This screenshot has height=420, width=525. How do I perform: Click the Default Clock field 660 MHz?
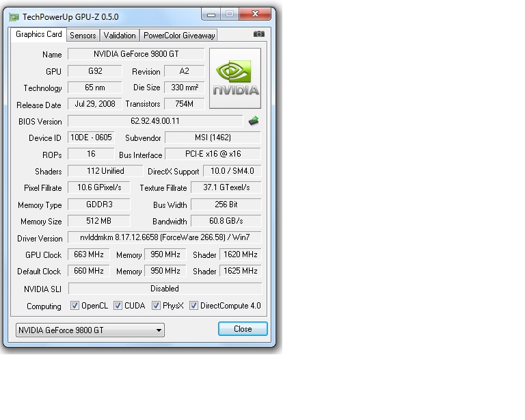pos(89,271)
